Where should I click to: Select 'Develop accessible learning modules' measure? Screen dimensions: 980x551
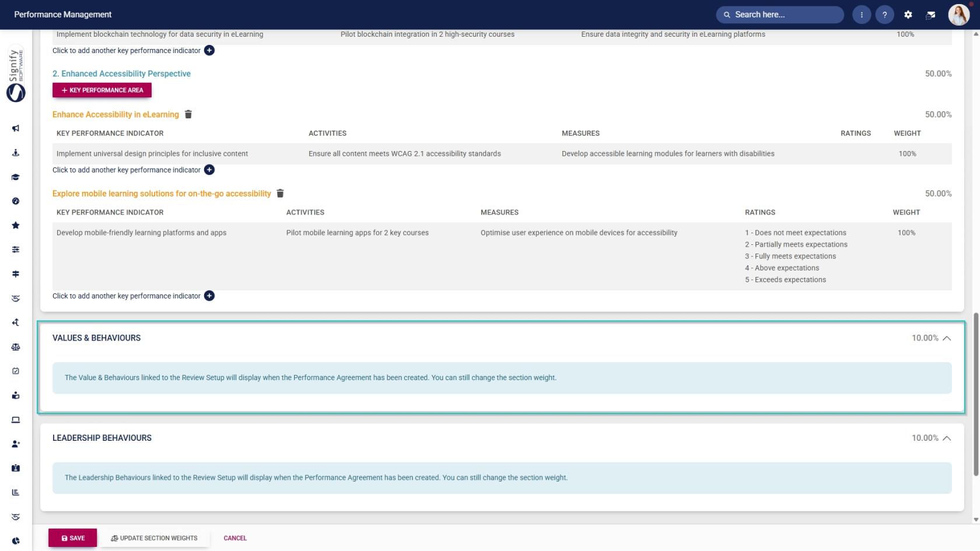click(x=668, y=154)
